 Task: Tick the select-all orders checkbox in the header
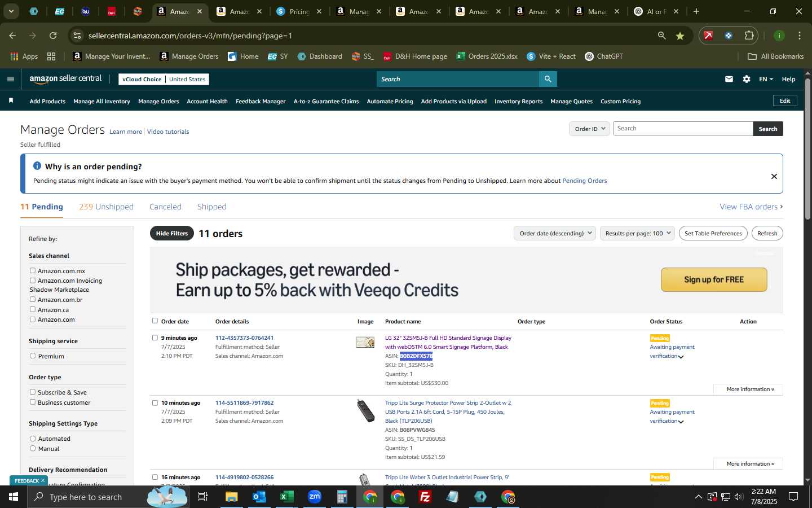155,321
